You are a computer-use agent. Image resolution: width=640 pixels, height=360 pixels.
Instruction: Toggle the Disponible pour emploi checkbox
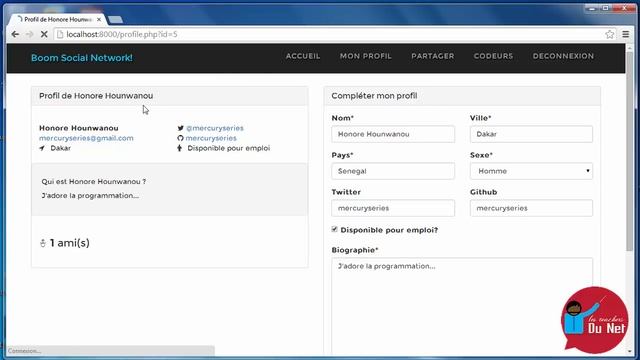coord(334,229)
